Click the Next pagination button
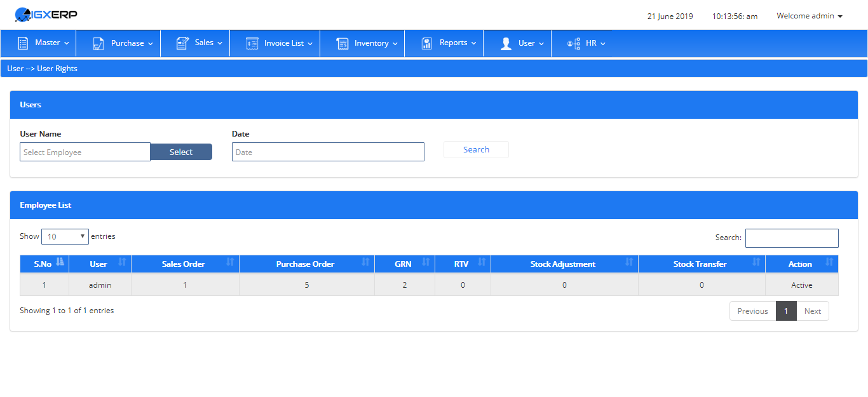Screen dimensions: 868x397 point(813,311)
